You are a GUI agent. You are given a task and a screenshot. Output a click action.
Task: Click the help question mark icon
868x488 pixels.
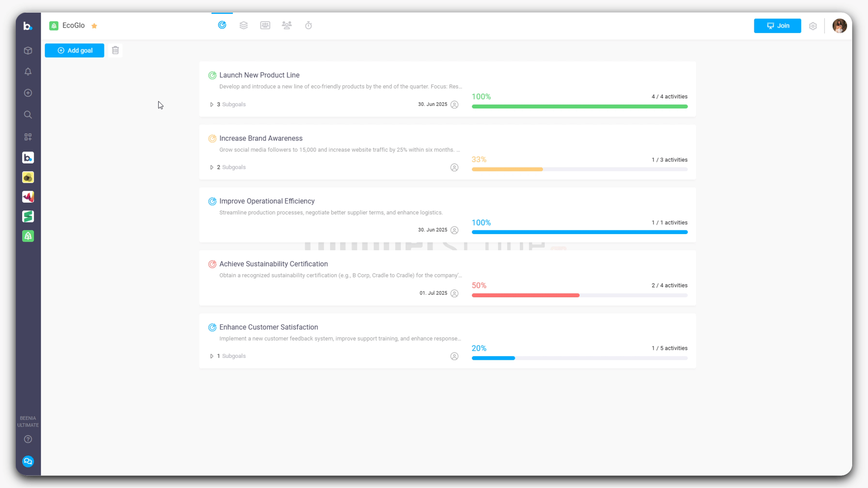coord(28,439)
